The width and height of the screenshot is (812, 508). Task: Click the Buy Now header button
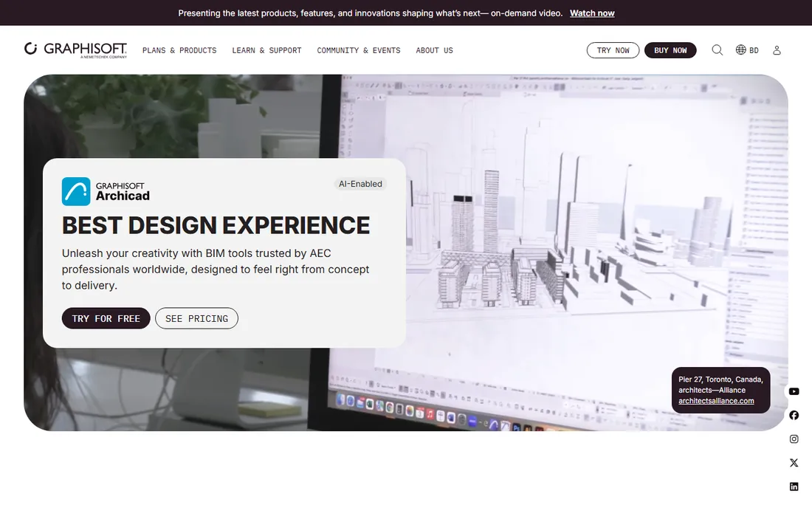tap(670, 50)
